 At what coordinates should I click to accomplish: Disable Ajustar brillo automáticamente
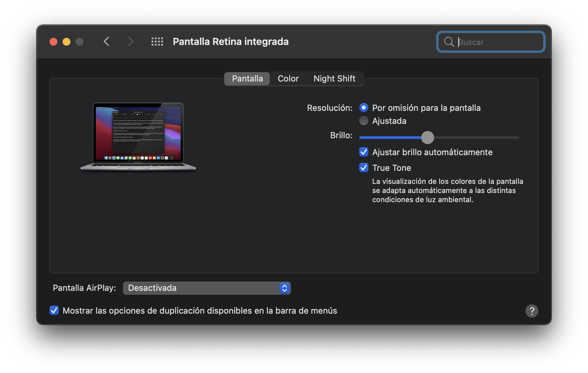click(364, 152)
